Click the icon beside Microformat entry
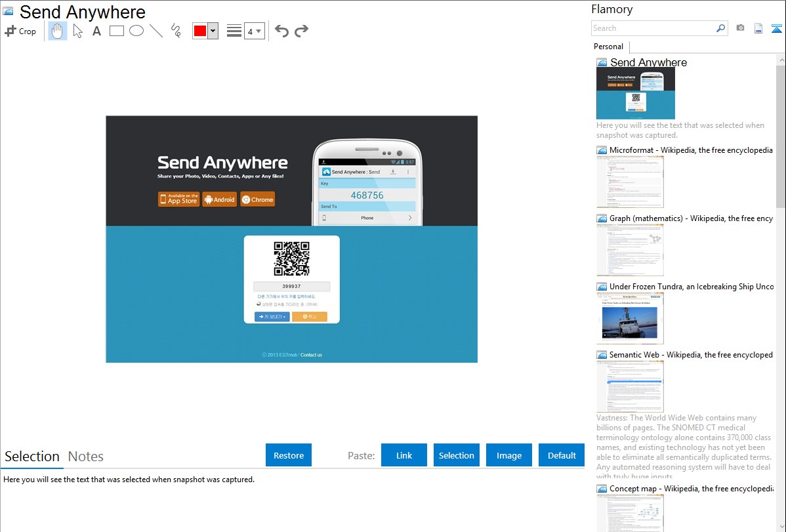This screenshot has height=532, width=786. tap(602, 150)
